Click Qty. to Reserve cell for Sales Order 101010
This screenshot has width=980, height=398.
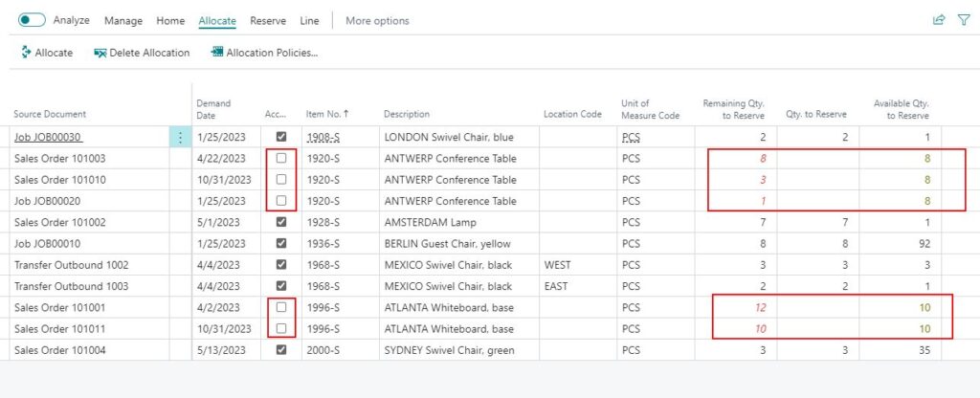click(817, 179)
